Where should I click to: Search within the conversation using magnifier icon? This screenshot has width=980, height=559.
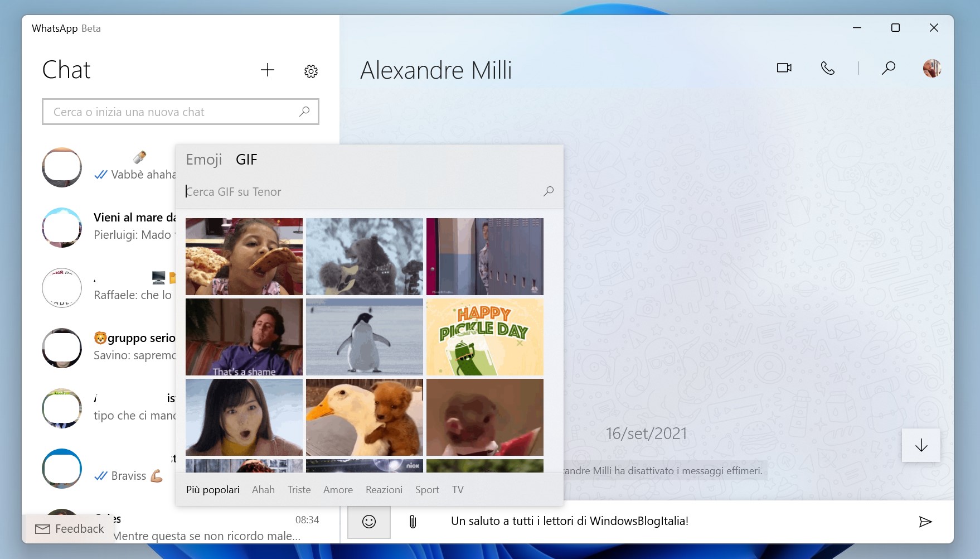click(x=889, y=68)
